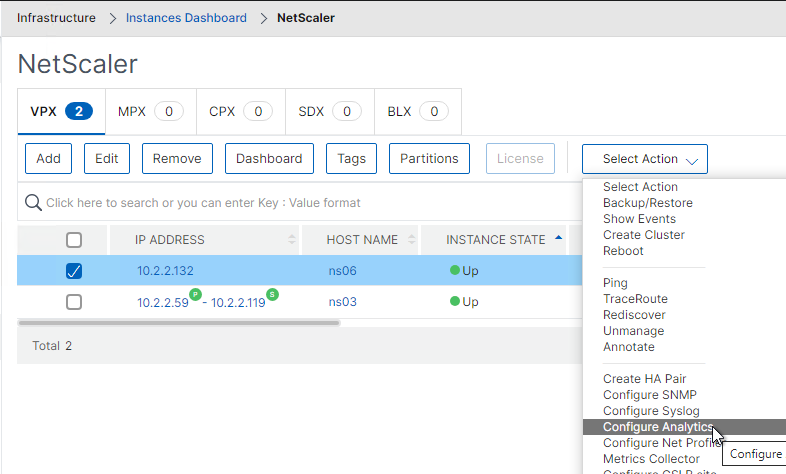Click the horizontal table scrollbar
This screenshot has width=786, height=474.
tap(179, 323)
